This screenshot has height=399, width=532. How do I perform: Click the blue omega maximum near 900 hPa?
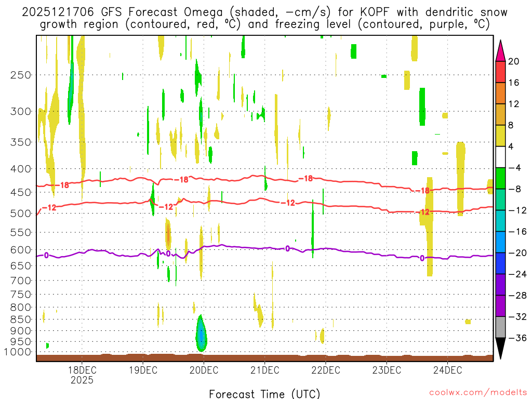201,335
